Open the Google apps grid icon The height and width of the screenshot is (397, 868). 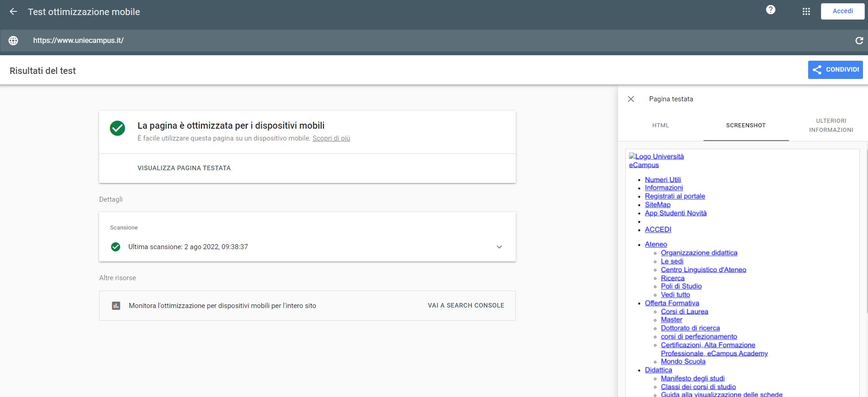point(806,11)
